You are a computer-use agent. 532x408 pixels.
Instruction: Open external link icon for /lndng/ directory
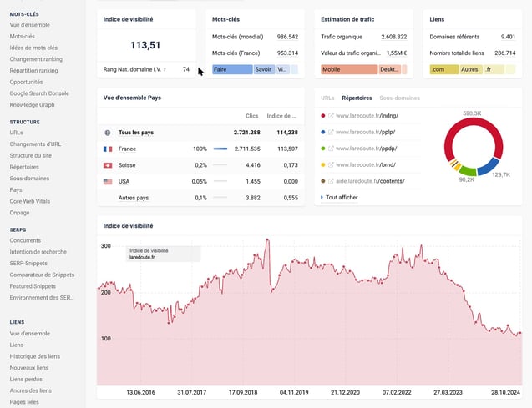click(x=331, y=116)
